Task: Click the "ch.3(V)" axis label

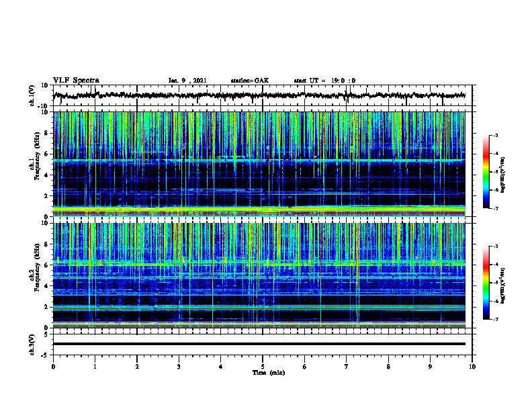Action: tap(32, 345)
